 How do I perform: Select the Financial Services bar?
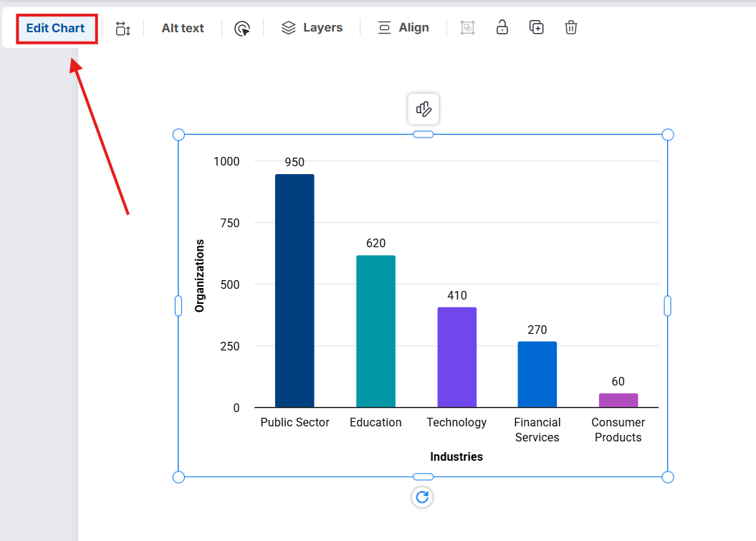click(537, 374)
